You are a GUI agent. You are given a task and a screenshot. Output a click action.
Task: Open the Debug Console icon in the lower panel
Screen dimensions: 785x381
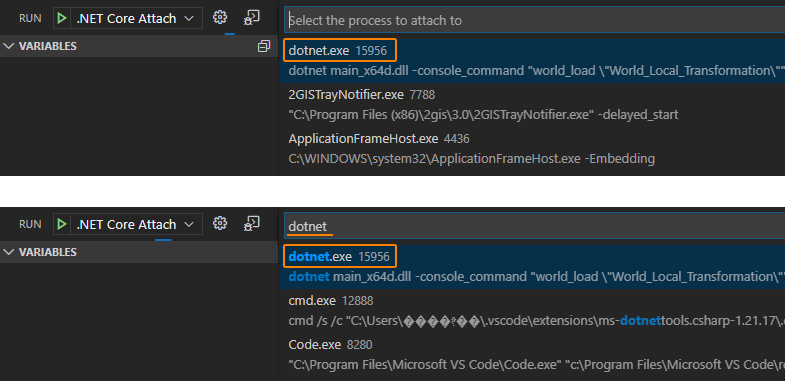pos(251,223)
